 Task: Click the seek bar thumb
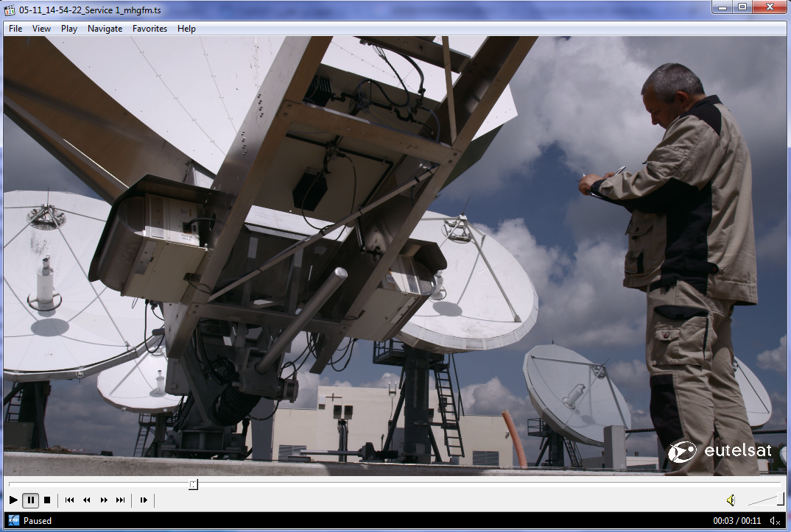[x=193, y=484]
